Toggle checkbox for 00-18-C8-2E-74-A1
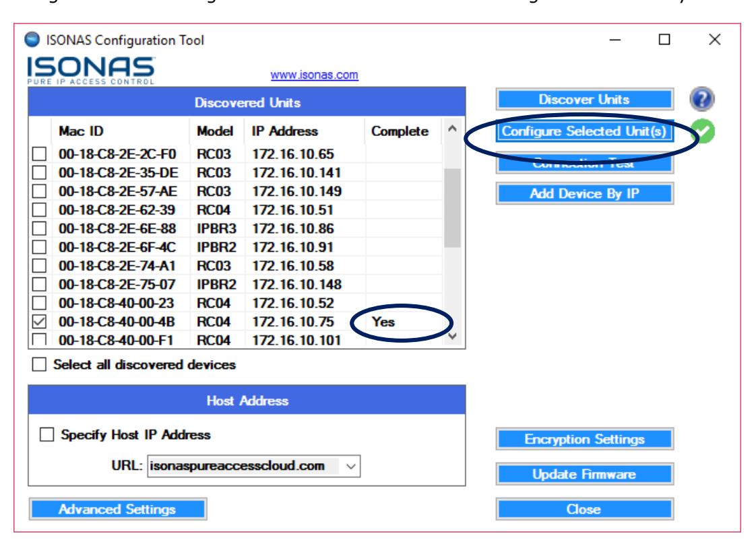The image size is (756, 550). click(39, 266)
